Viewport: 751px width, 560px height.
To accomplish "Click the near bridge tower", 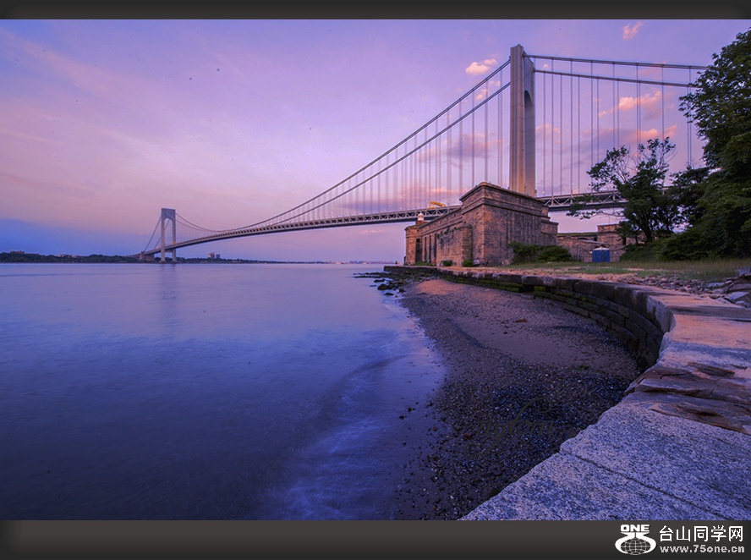I will coord(522,123).
